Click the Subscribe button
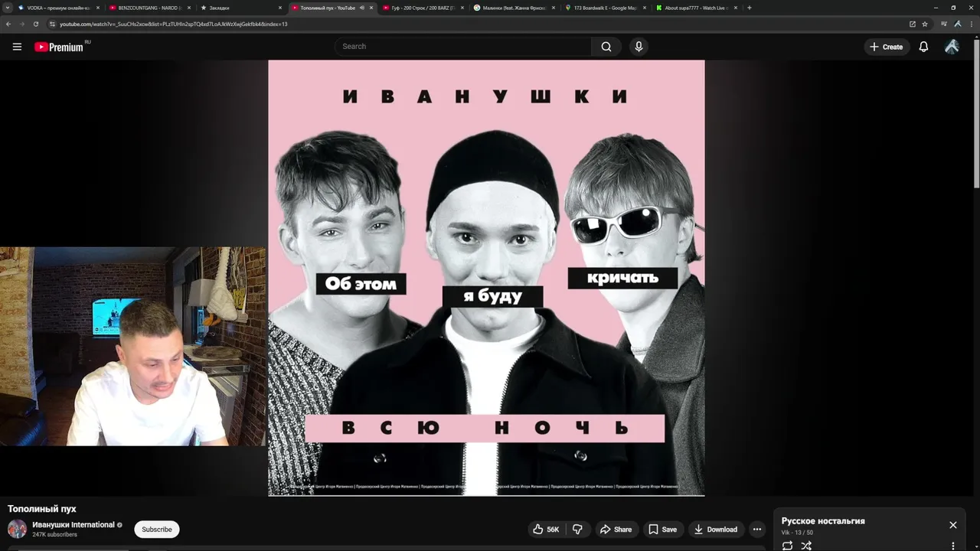The width and height of the screenshot is (980, 551). click(157, 529)
